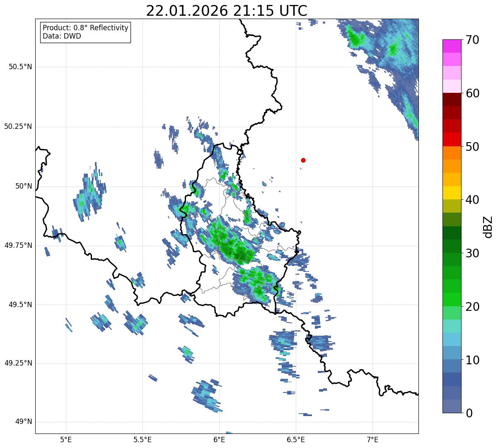Click the colorbar tick value 60
Image resolution: width=498 pixels, height=448 pixels.
[472, 93]
